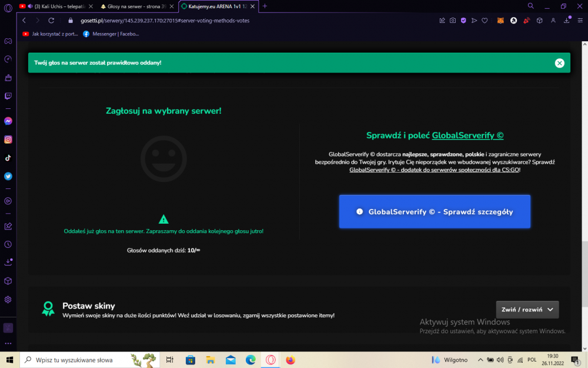
Task: Open Messenger from the Opera sidebar
Action: (x=8, y=121)
